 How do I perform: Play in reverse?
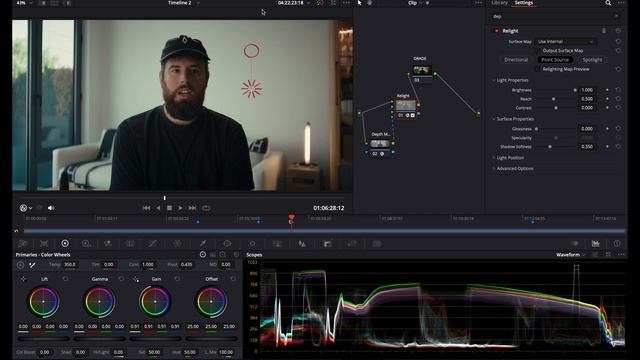158,208
